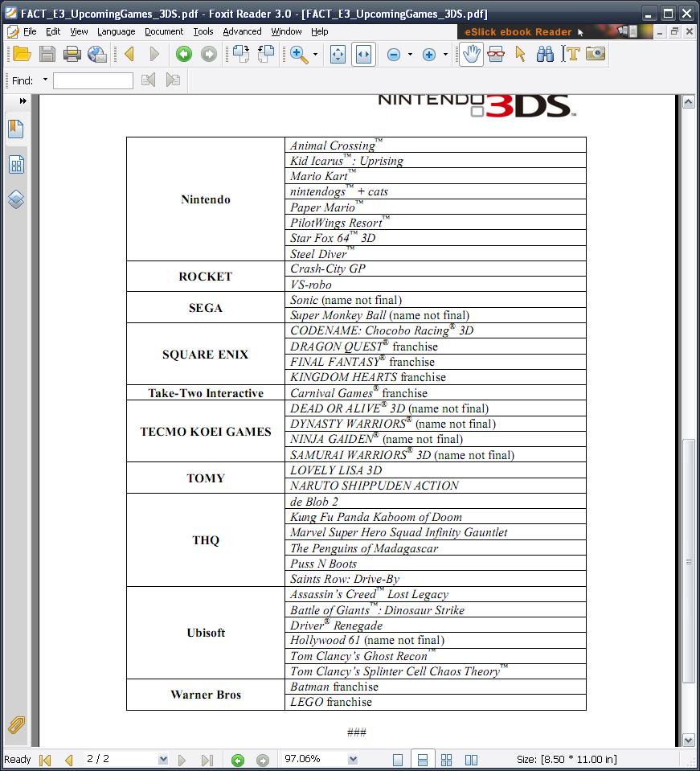
Task: Go to previous page in status bar
Action: click(x=69, y=761)
